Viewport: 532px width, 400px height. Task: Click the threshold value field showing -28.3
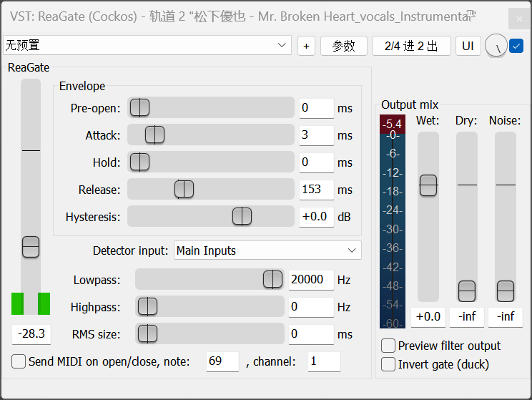[31, 333]
